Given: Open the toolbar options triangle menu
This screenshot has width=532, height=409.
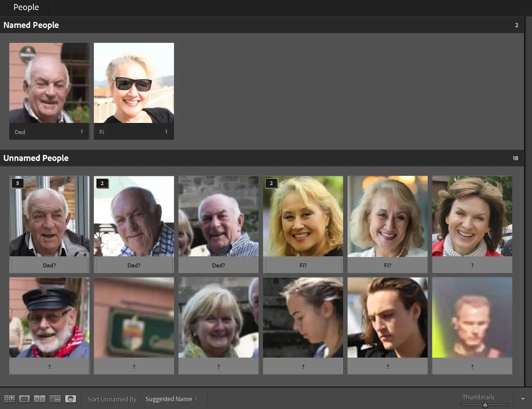Looking at the screenshot, I should pyautogui.click(x=523, y=399).
